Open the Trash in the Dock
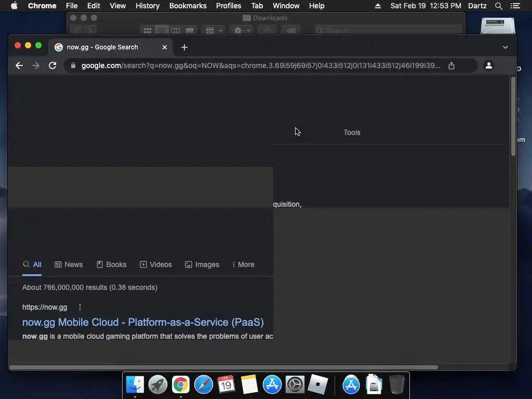The height and width of the screenshot is (399, 532). click(x=396, y=385)
